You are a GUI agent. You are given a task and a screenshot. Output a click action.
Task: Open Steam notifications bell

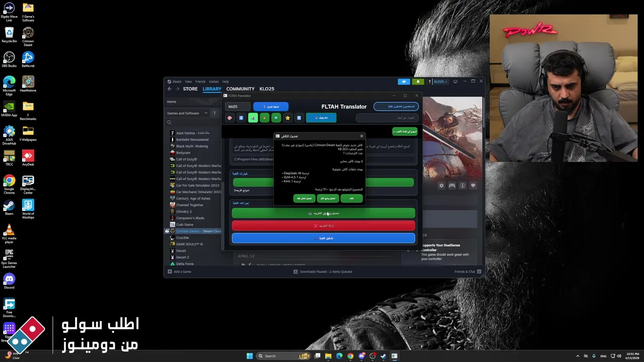[x=418, y=81]
